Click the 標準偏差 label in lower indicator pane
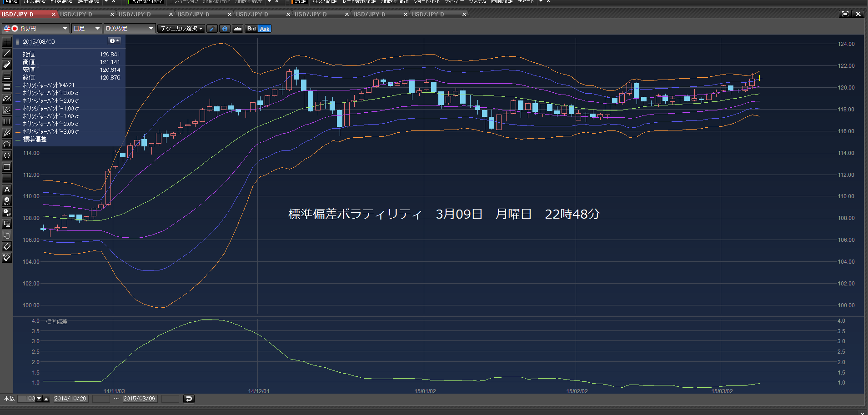868x415 pixels. tap(56, 322)
